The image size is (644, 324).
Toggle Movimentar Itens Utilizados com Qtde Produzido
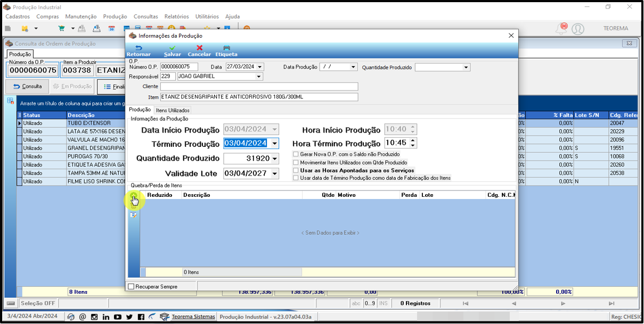(296, 162)
